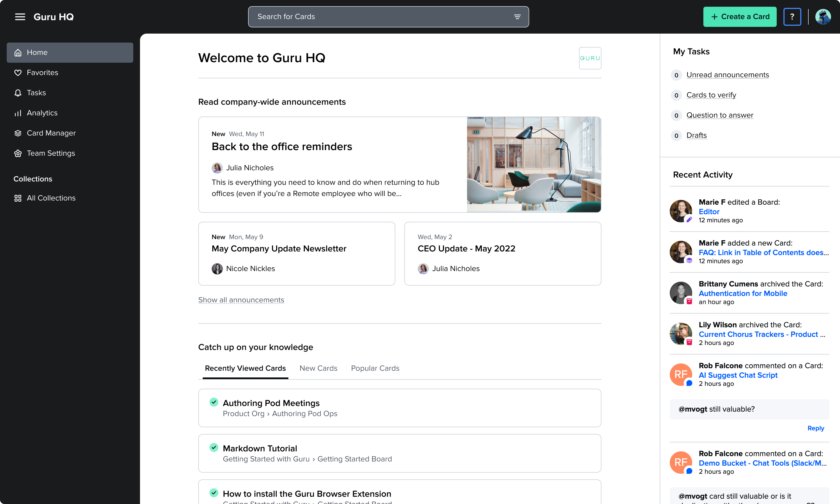Click Reply under still valuable comment
Screen dimensions: 840x504
click(816, 428)
